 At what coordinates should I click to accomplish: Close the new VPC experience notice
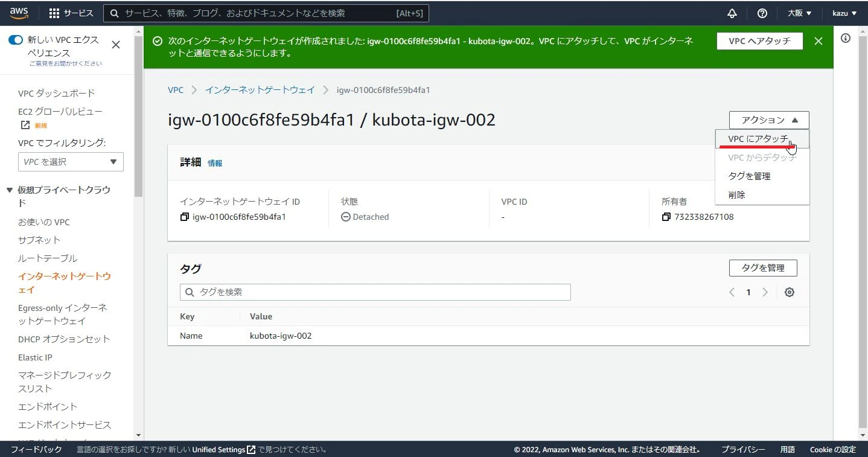(116, 45)
